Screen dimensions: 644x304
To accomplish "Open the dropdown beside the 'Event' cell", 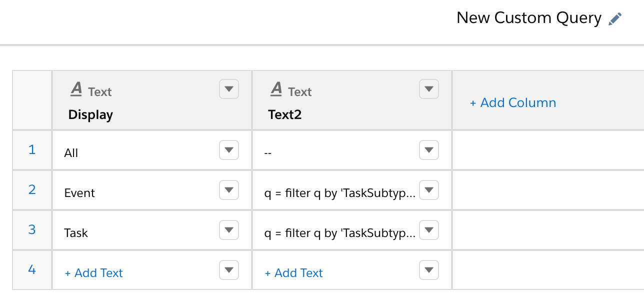I will (x=228, y=190).
